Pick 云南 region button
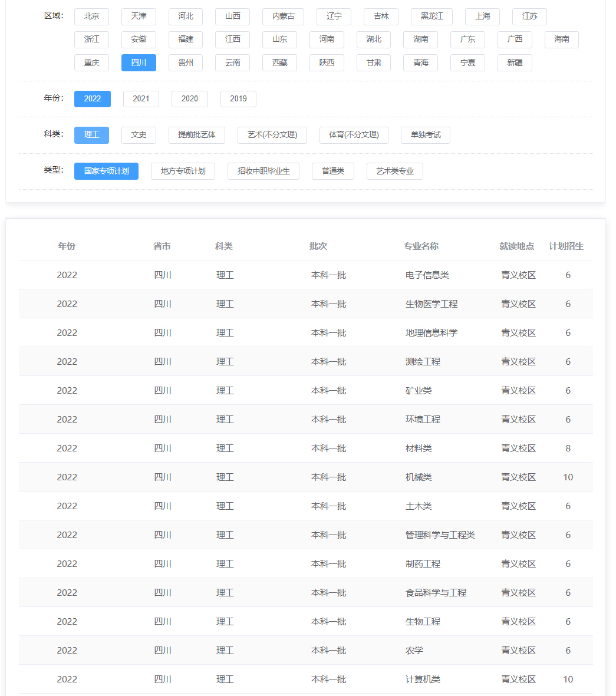 pos(232,63)
